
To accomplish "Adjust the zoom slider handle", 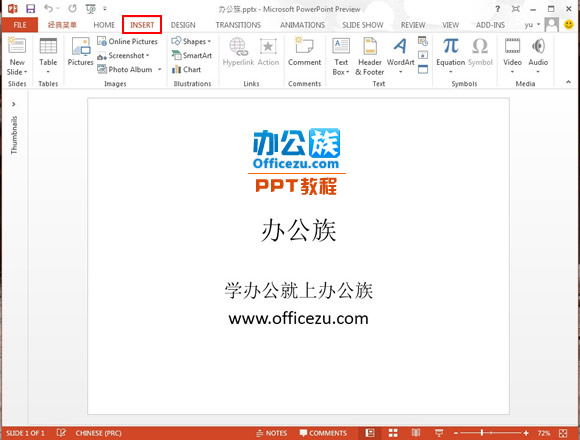I will [x=482, y=433].
